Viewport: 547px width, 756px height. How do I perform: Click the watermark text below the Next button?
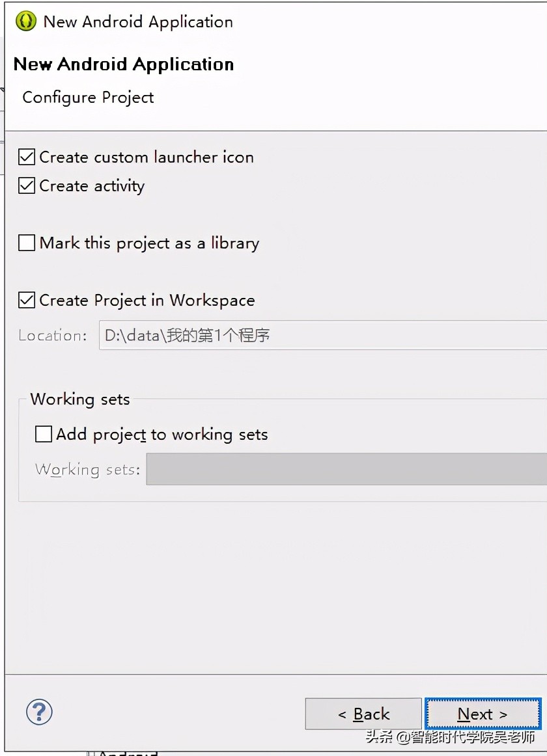[x=451, y=737]
